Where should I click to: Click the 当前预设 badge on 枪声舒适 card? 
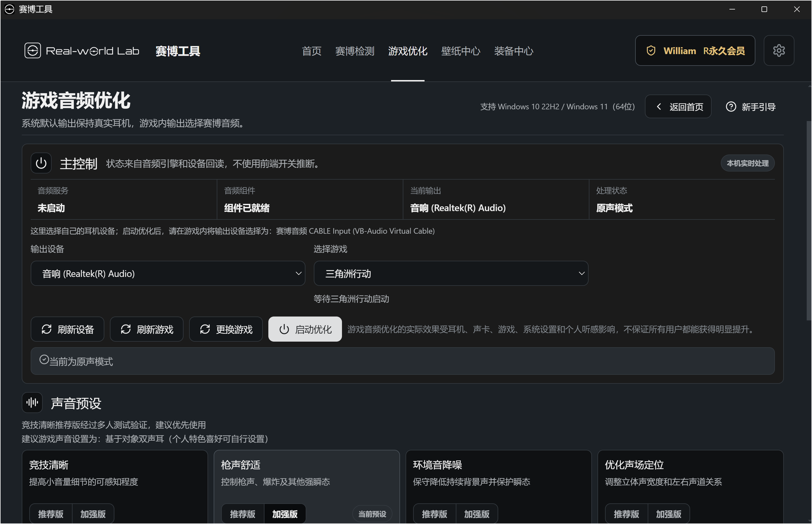point(372,514)
